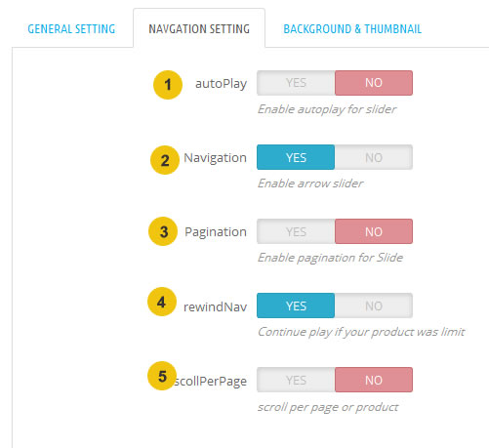Viewport: 489px width, 448px height.
Task: Switch to the General Setting tab
Action: click(71, 29)
